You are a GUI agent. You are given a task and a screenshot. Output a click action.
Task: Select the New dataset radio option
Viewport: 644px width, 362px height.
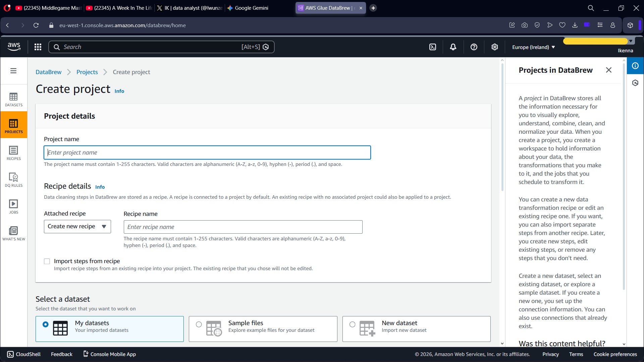coord(352,324)
